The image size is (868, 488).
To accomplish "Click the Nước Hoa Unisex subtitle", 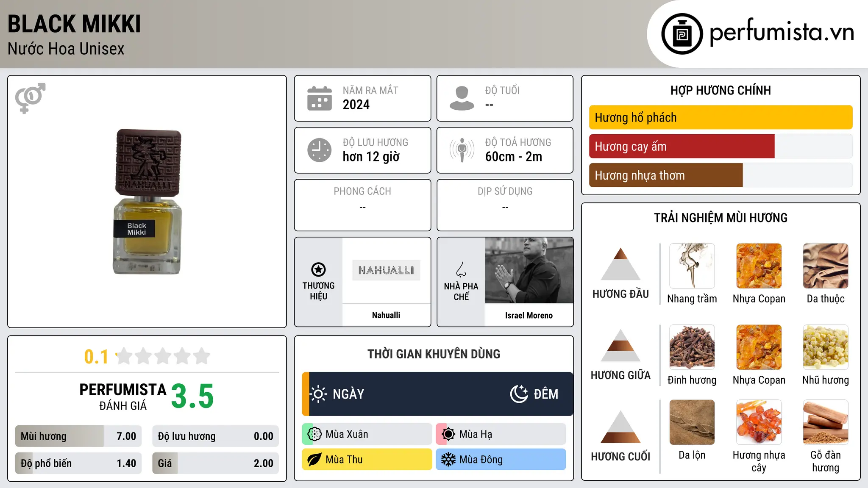I will tap(66, 49).
